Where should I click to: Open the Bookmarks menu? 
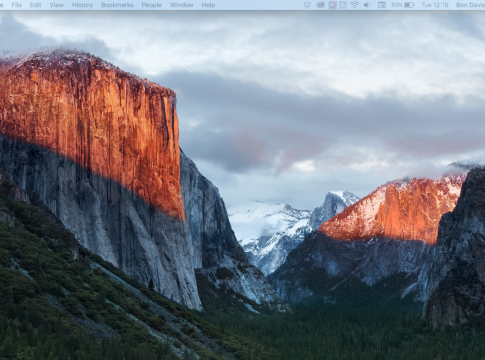pos(117,5)
